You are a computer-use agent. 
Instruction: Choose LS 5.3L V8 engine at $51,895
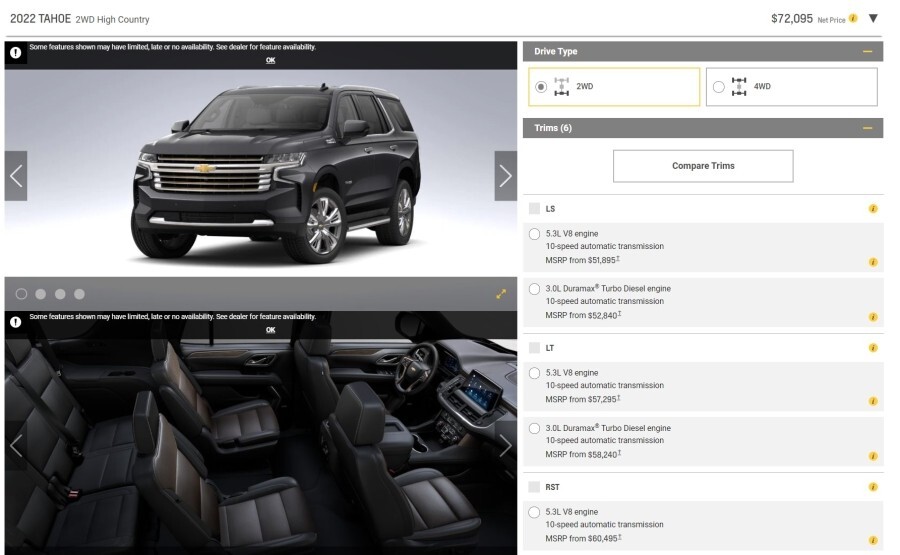click(534, 234)
